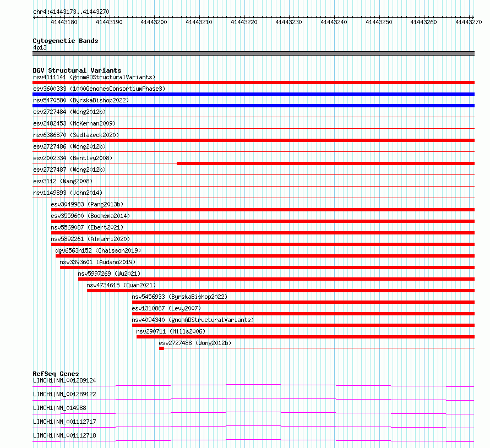This screenshot has height=448, width=490.
Task: Click the red bar of esv3049983
Action: click(263, 210)
